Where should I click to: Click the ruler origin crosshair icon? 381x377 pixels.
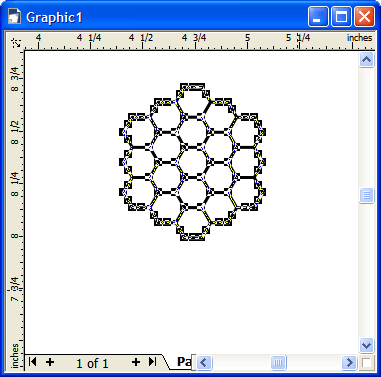(x=16, y=42)
